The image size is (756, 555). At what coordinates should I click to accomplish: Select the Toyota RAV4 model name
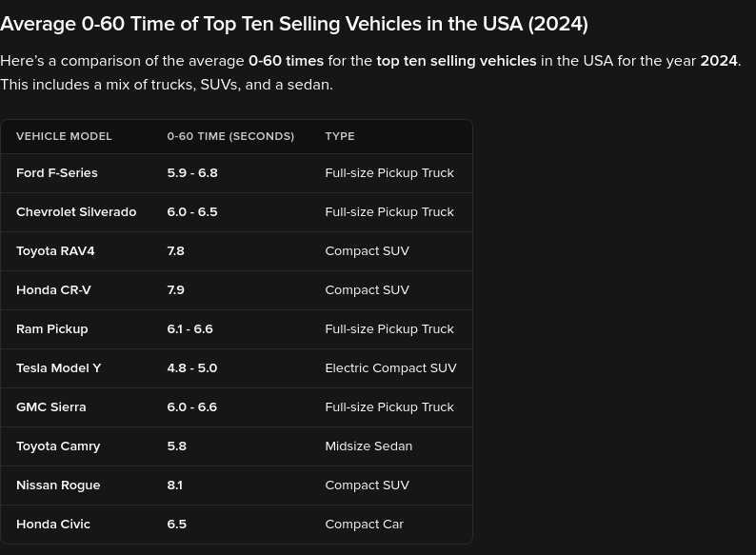tap(55, 251)
